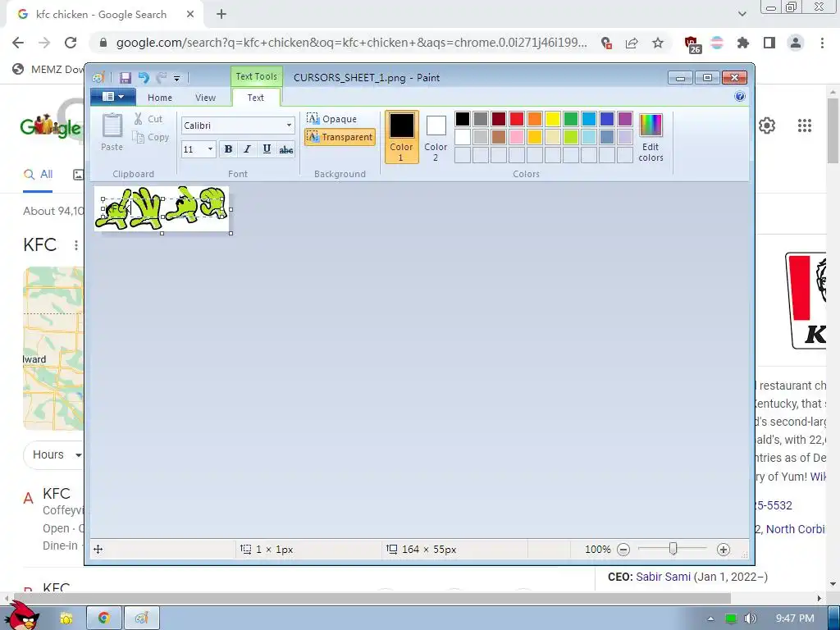Show hidden tray icons arrow
840x630 pixels.
(710, 619)
